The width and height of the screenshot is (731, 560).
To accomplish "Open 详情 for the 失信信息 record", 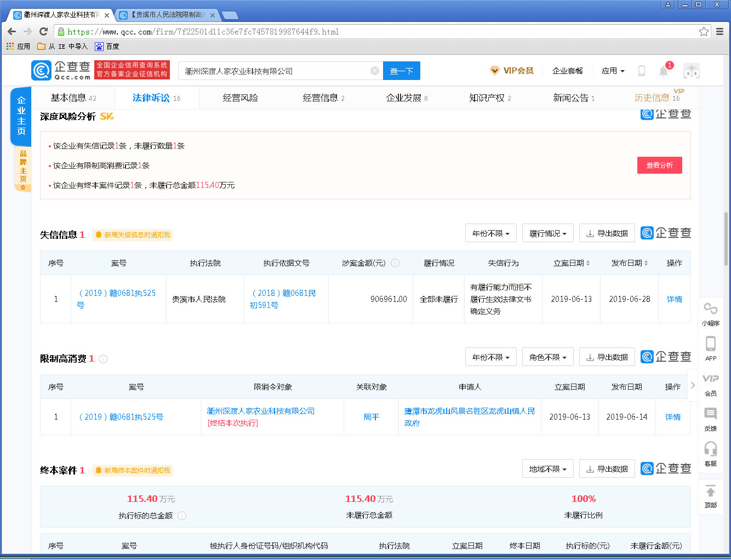I will (674, 299).
